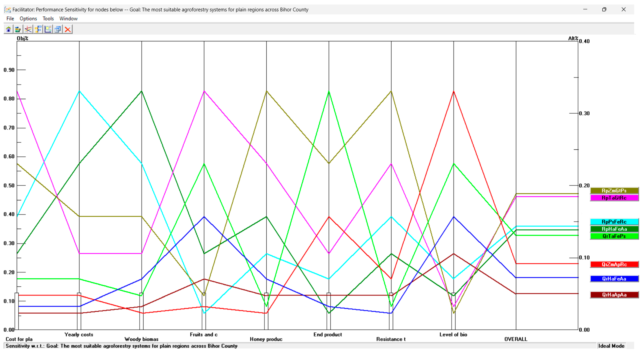This screenshot has height=353, width=644.
Task: Open the Options menu
Action: click(28, 19)
